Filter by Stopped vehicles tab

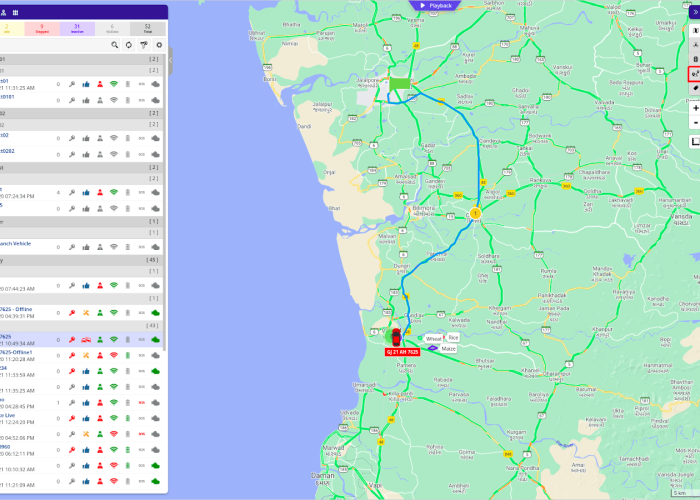coord(41,29)
